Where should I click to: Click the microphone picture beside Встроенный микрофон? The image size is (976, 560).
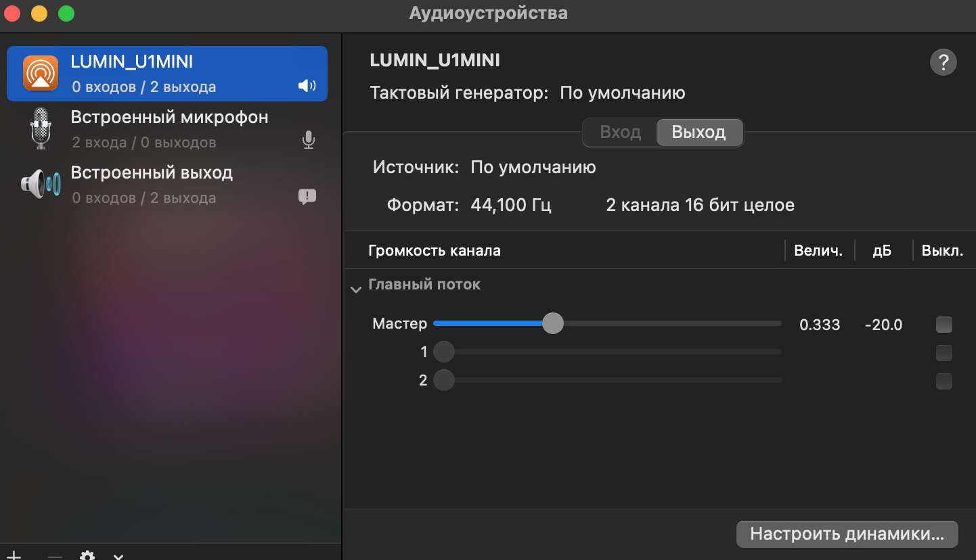(41, 129)
